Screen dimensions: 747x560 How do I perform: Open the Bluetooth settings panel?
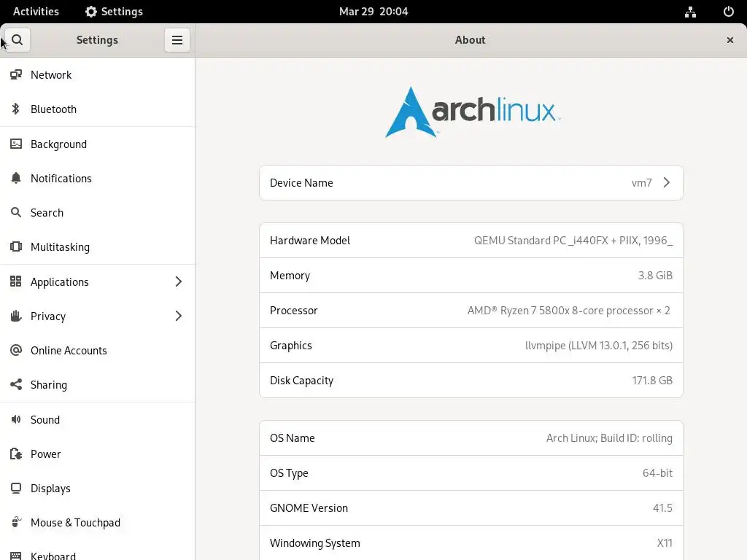[98, 109]
